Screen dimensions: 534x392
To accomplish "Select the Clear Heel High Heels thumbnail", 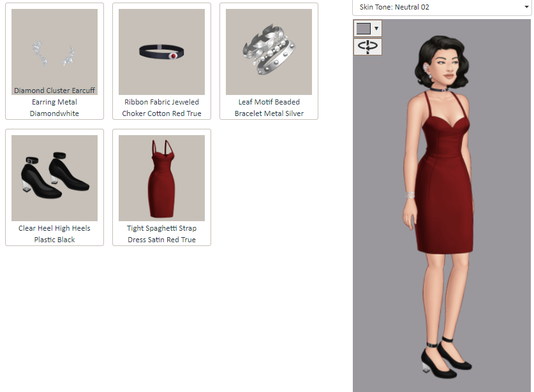I will pyautogui.click(x=54, y=178).
